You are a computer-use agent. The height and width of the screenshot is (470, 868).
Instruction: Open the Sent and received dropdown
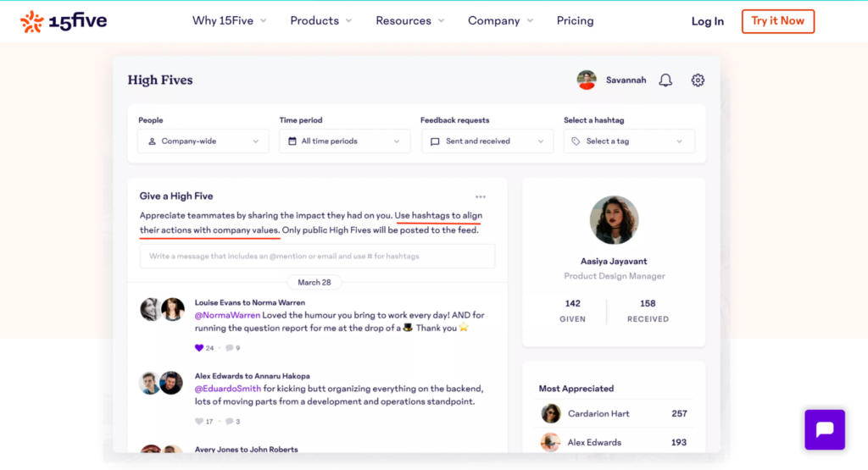[x=487, y=141]
